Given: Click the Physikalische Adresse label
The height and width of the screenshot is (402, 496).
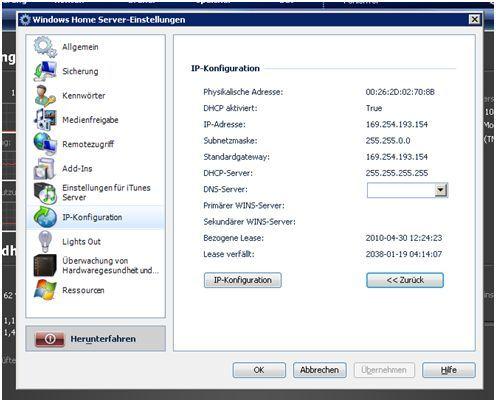Looking at the screenshot, I should coord(243,92).
